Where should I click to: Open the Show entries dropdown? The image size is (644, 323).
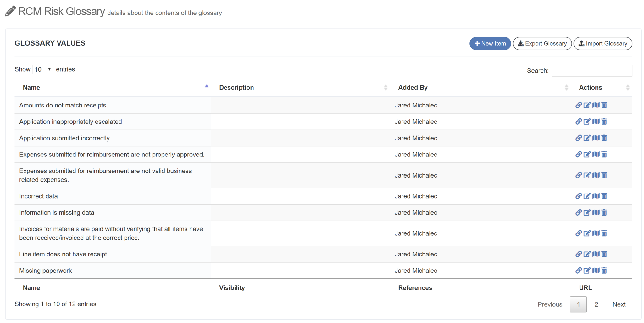pos(43,69)
